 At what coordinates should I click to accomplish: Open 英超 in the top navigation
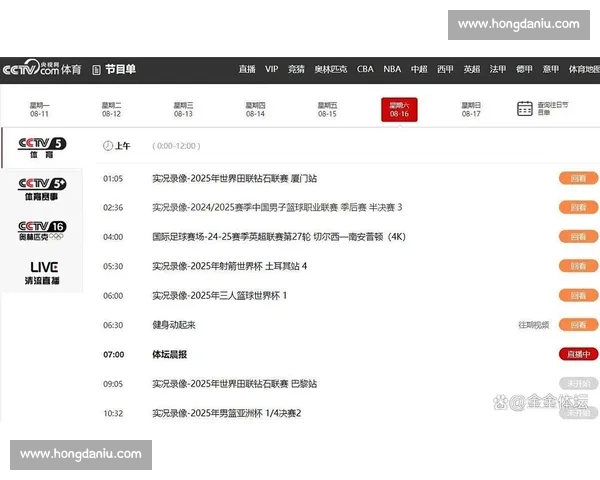point(471,69)
